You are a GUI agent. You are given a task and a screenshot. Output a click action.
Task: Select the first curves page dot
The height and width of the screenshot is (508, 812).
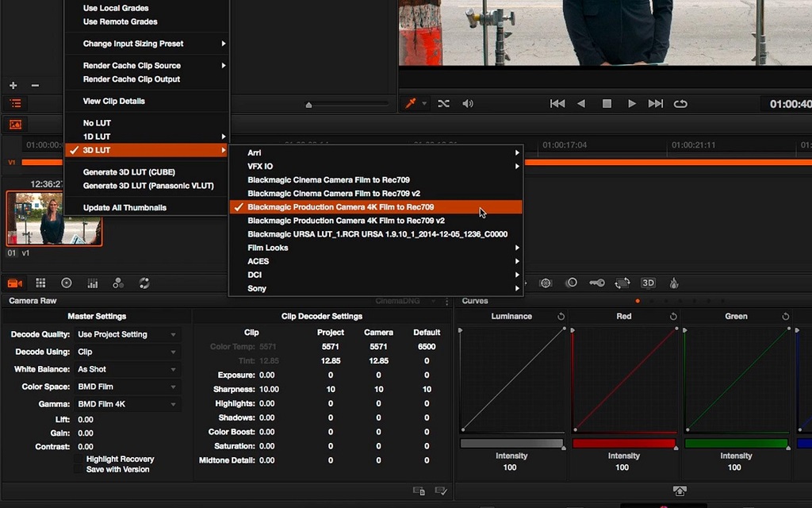coord(638,301)
